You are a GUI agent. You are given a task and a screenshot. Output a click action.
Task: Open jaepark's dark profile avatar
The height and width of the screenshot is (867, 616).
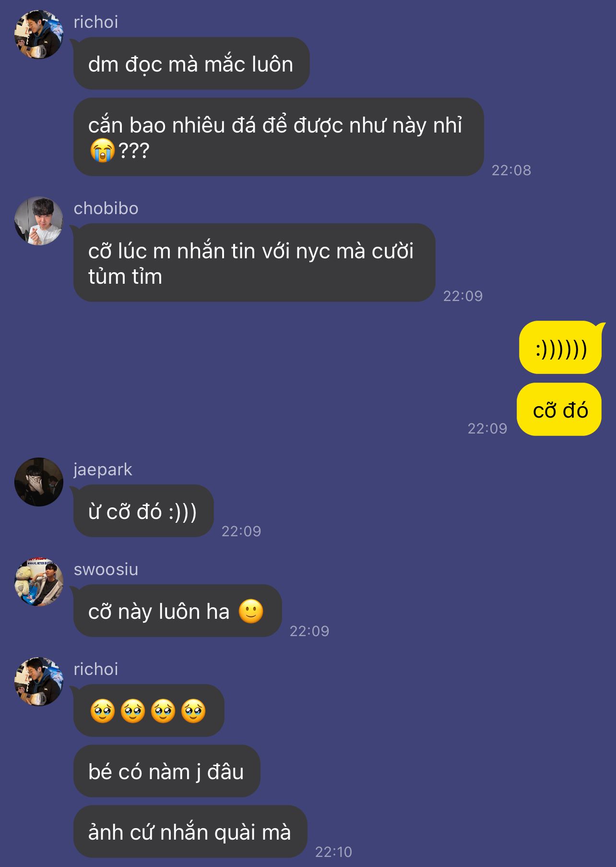coord(39,482)
